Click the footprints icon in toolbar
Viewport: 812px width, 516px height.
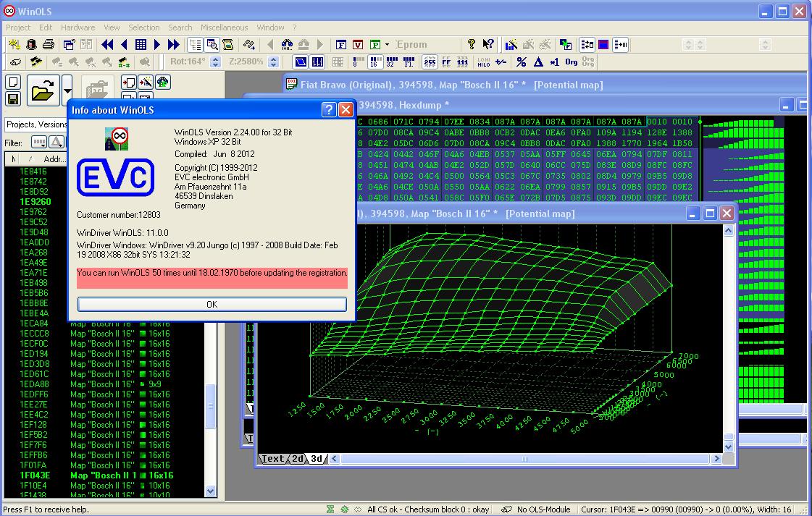[249, 45]
